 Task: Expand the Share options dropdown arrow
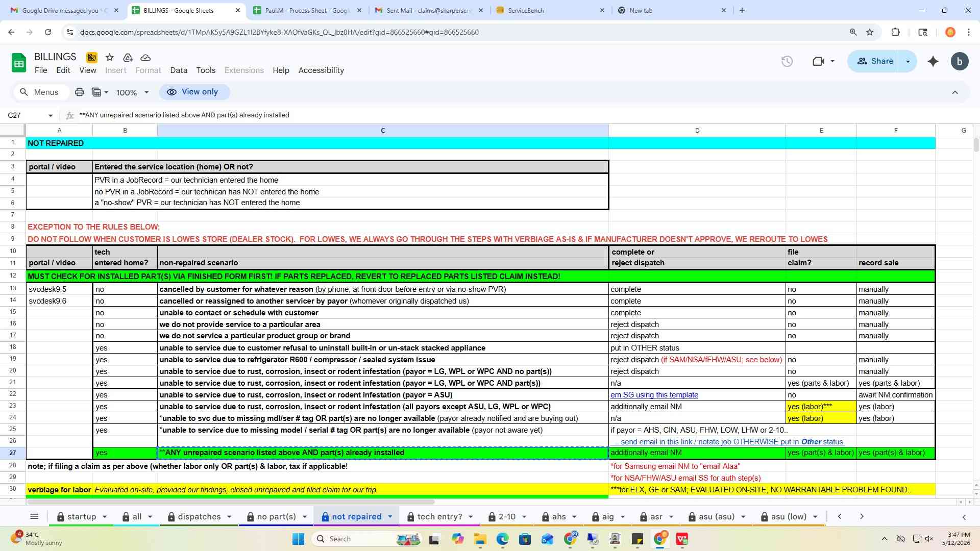pos(908,61)
